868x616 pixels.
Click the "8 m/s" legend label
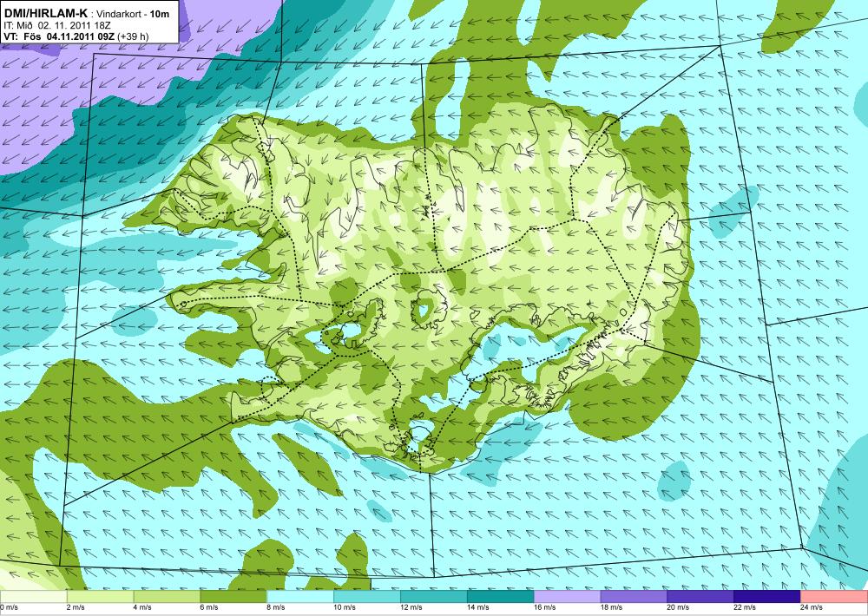click(x=276, y=607)
